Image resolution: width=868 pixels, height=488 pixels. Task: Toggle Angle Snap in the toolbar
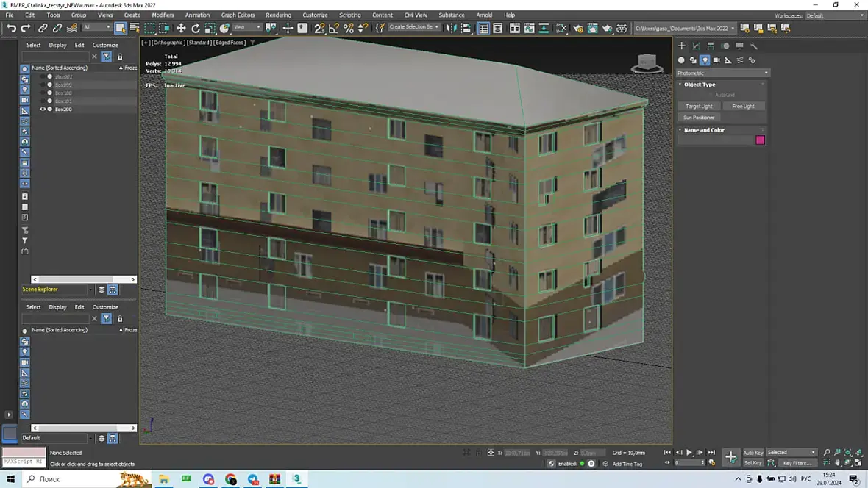tap(334, 28)
